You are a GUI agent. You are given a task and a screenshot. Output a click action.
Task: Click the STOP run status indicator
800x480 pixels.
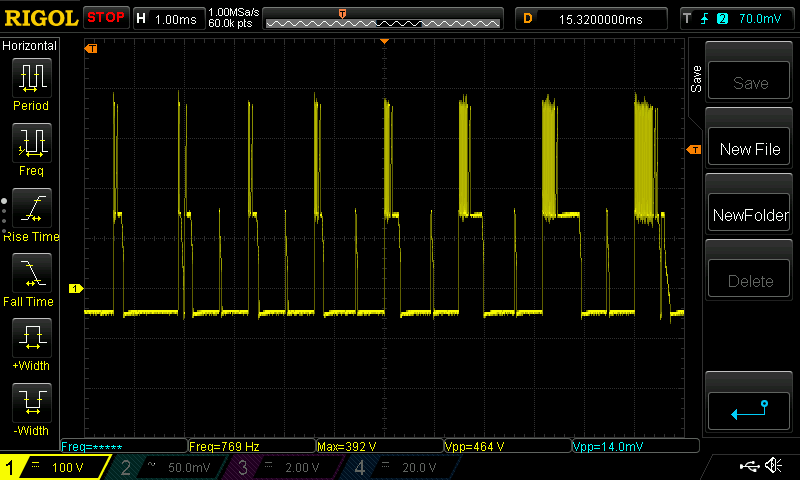106,18
